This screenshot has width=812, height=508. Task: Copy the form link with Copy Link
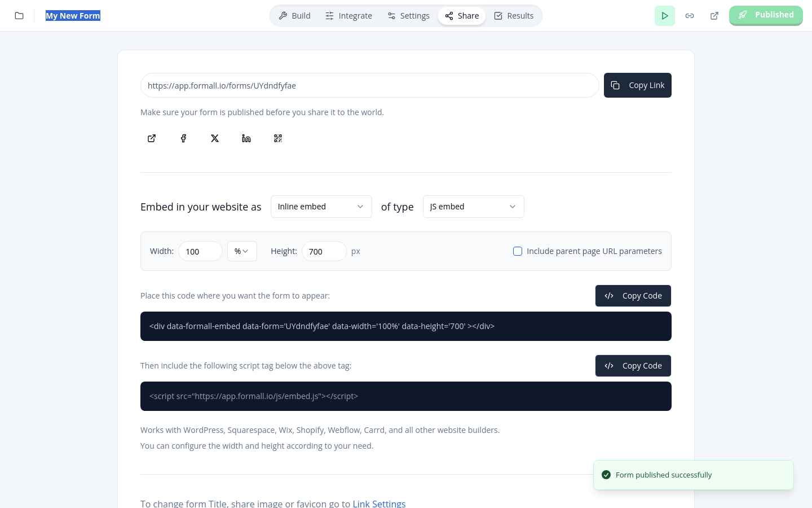(x=638, y=85)
